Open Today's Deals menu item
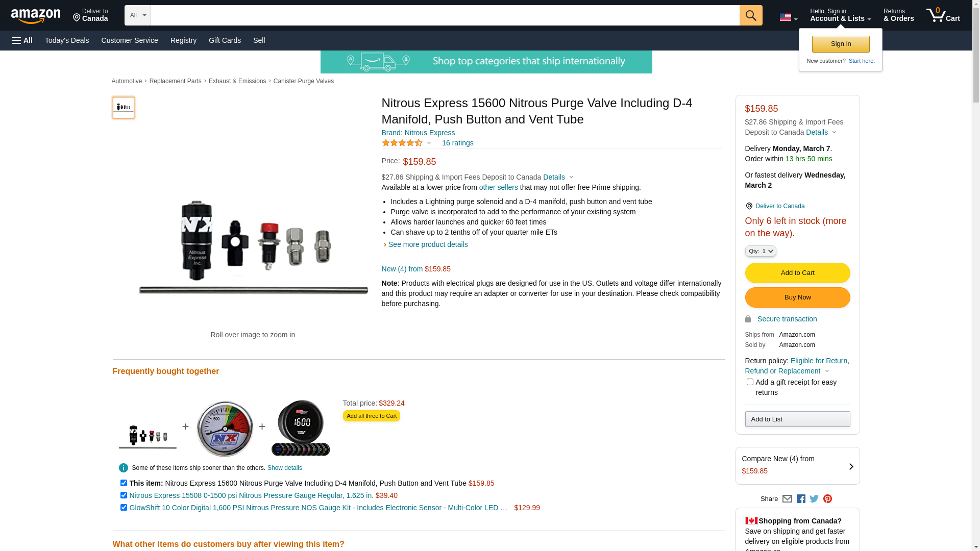This screenshot has height=551, width=980. tap(67, 40)
